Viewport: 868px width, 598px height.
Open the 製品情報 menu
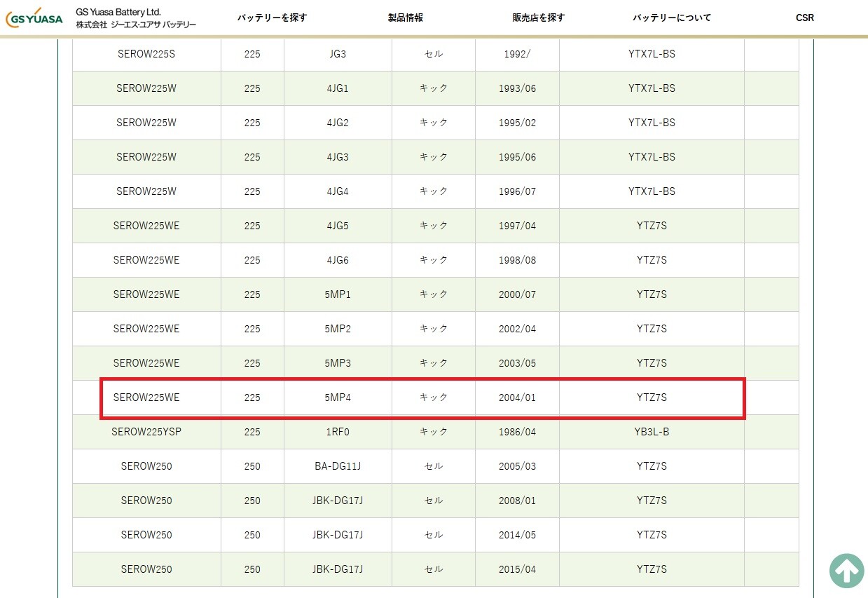[406, 18]
